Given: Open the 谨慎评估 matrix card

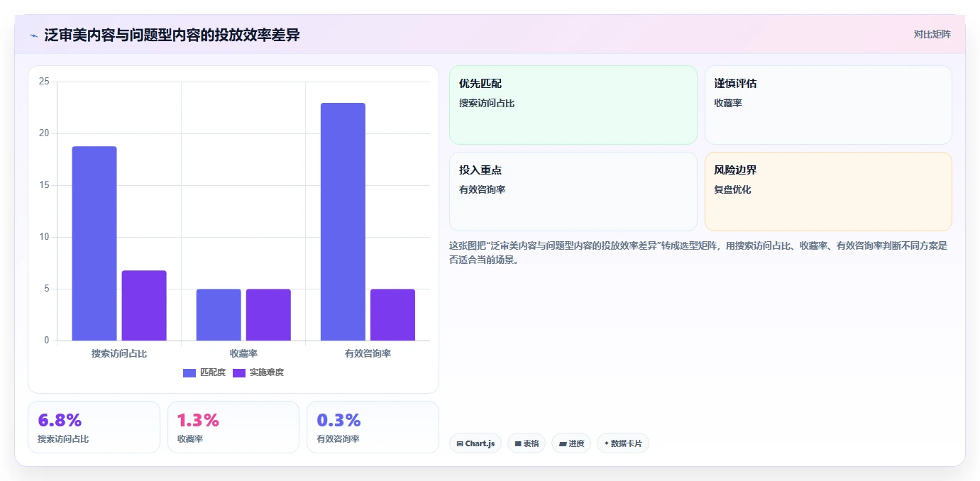Looking at the screenshot, I should click(x=828, y=105).
